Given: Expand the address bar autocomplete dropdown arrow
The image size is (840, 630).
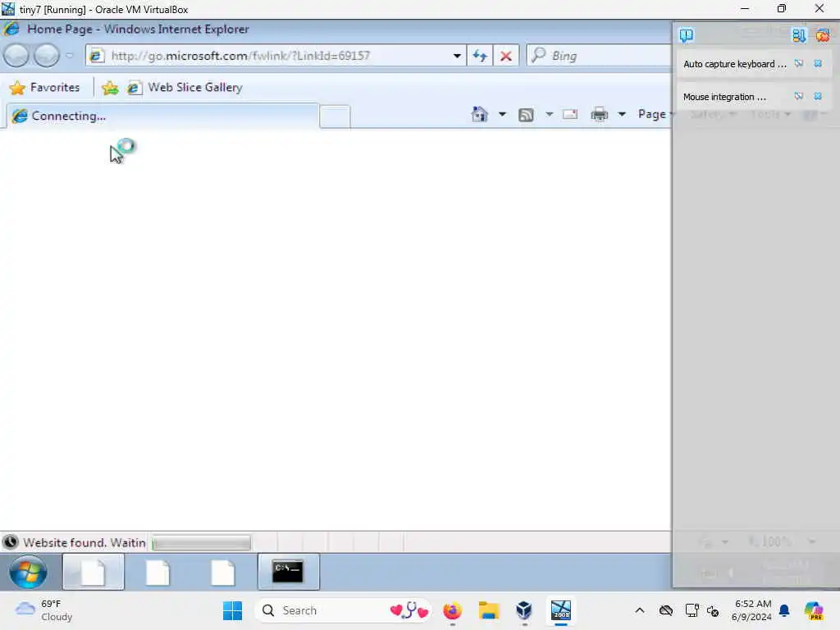Looking at the screenshot, I should 457,56.
